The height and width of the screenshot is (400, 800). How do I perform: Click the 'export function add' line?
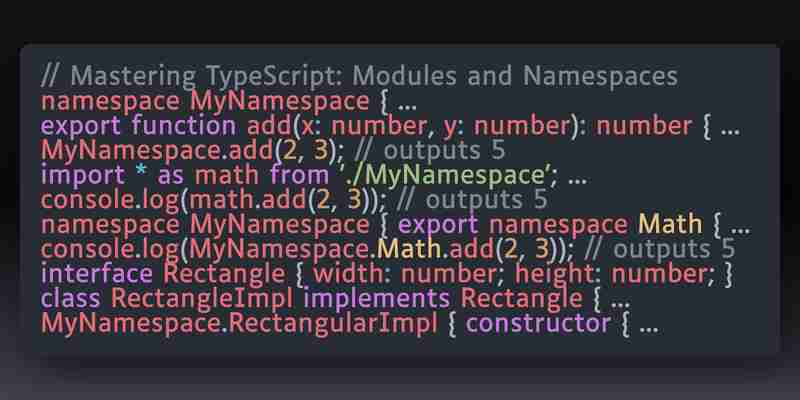pos(390,126)
